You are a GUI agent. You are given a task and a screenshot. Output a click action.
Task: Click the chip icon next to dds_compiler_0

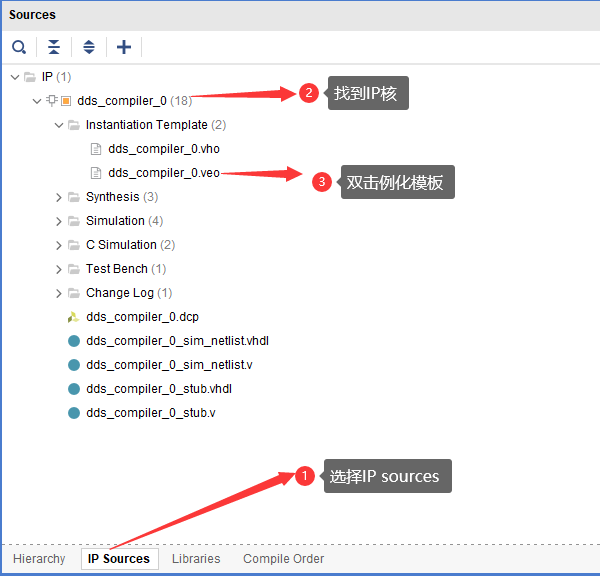51,101
